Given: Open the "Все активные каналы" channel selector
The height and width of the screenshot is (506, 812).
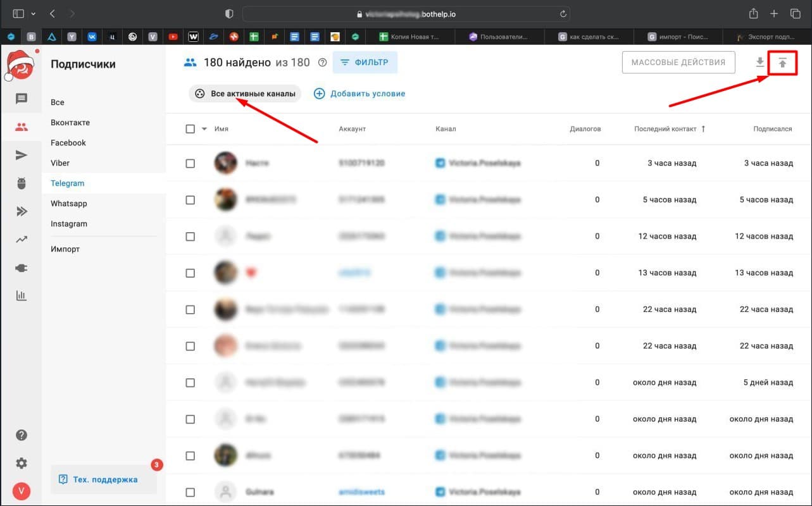Looking at the screenshot, I should (245, 94).
